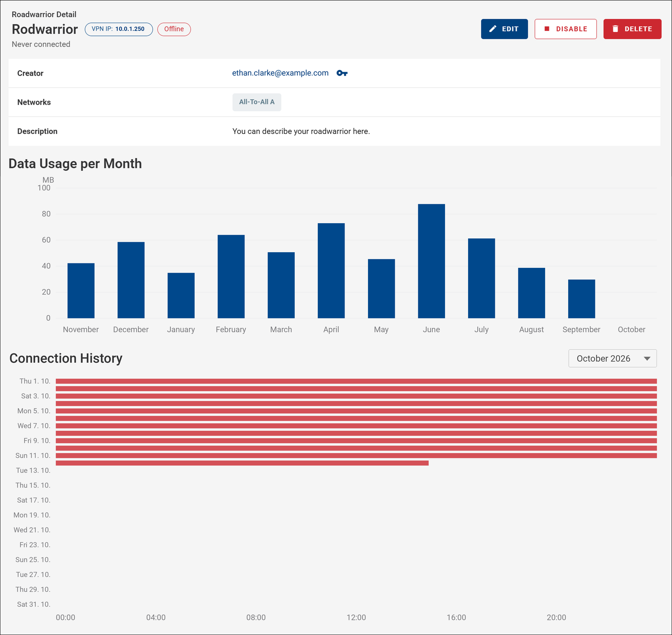
Task: Click the July data usage bar
Action: [481, 278]
